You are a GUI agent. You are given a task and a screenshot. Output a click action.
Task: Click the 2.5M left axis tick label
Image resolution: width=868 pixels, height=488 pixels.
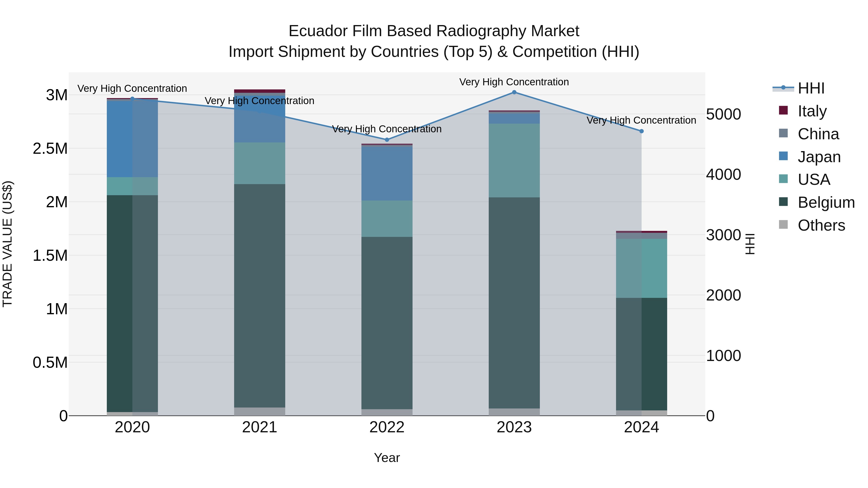50,148
